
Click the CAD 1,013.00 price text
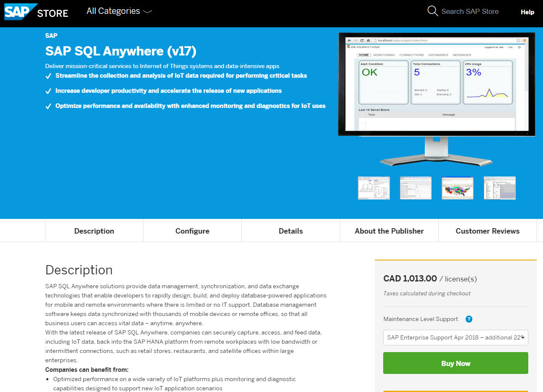coord(410,279)
